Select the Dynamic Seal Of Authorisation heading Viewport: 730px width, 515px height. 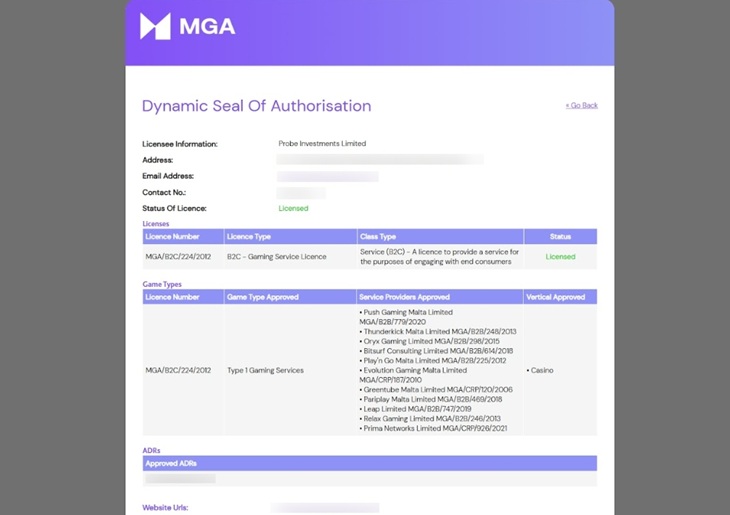coord(257,106)
